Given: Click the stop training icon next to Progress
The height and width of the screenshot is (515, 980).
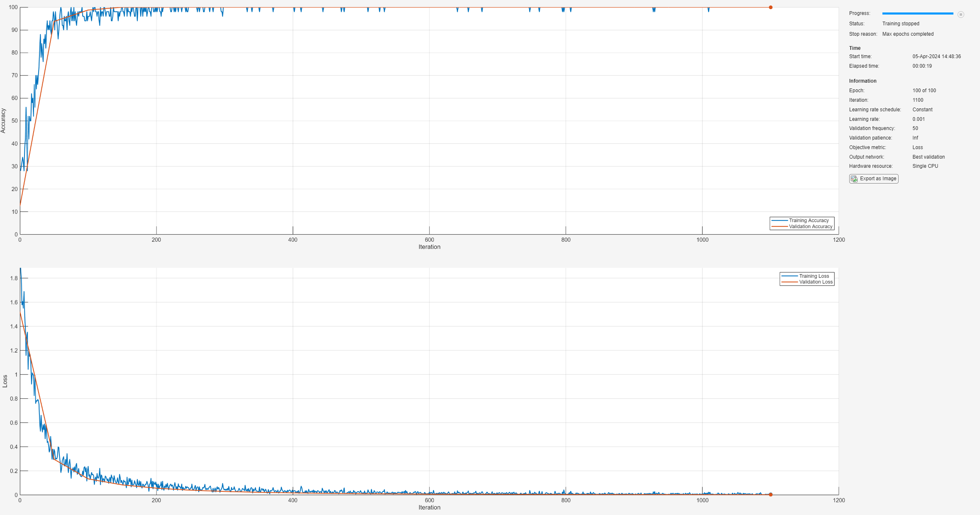Looking at the screenshot, I should click(x=960, y=15).
